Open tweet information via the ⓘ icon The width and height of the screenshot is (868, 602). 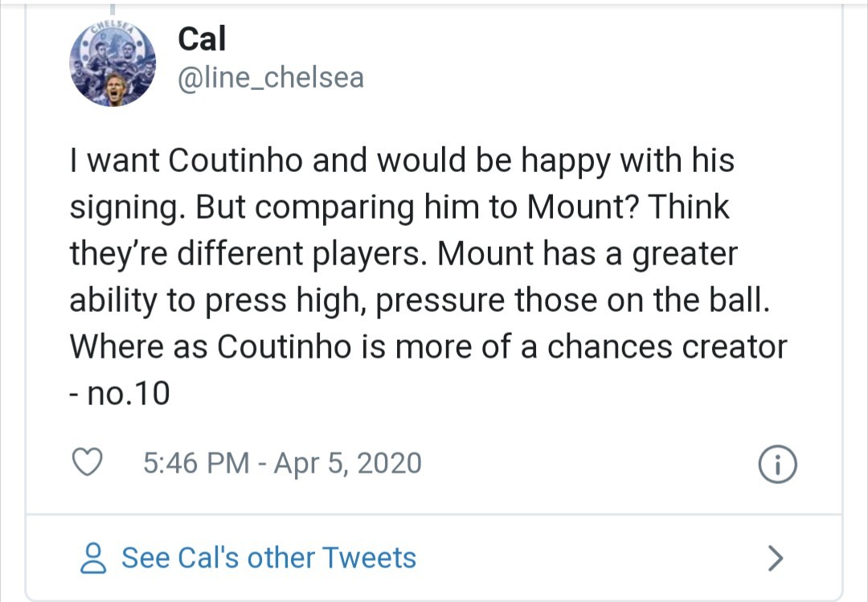tap(776, 463)
